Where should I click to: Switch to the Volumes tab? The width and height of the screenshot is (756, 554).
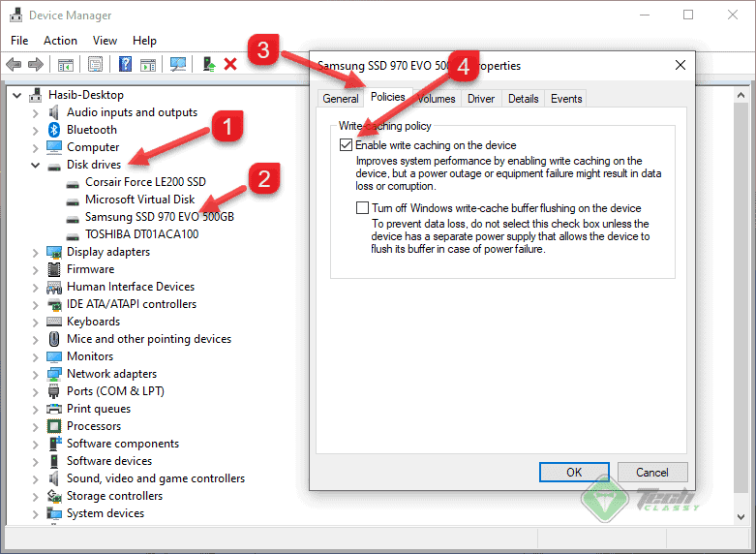pos(437,99)
